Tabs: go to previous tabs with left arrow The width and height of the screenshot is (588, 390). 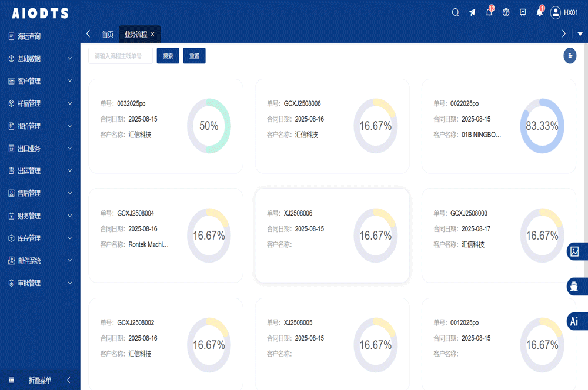coord(88,33)
